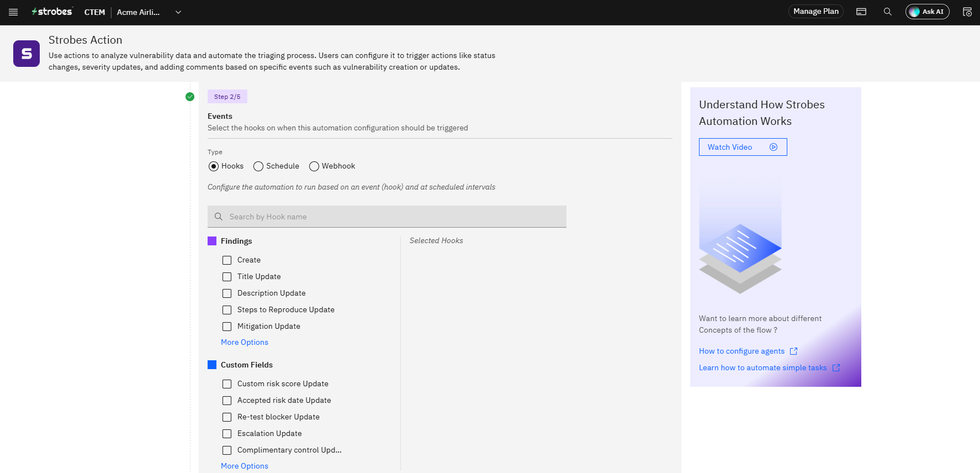The height and width of the screenshot is (473, 980).
Task: Click the purple Findings category square
Action: pyautogui.click(x=212, y=241)
